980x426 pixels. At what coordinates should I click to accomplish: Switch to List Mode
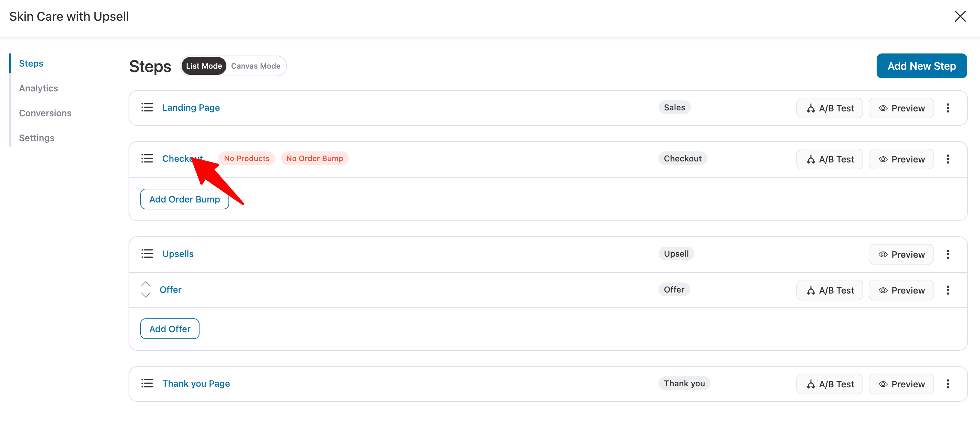(x=204, y=66)
